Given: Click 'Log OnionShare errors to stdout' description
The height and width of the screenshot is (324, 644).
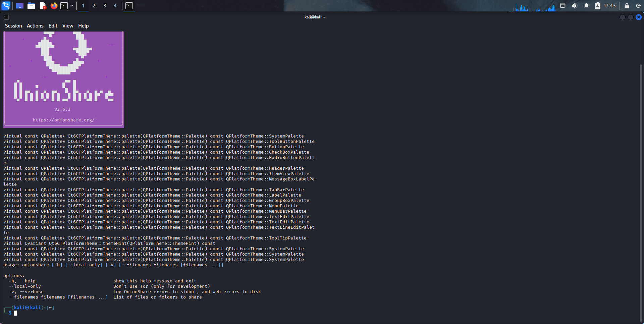Looking at the screenshot, I should [x=187, y=292].
